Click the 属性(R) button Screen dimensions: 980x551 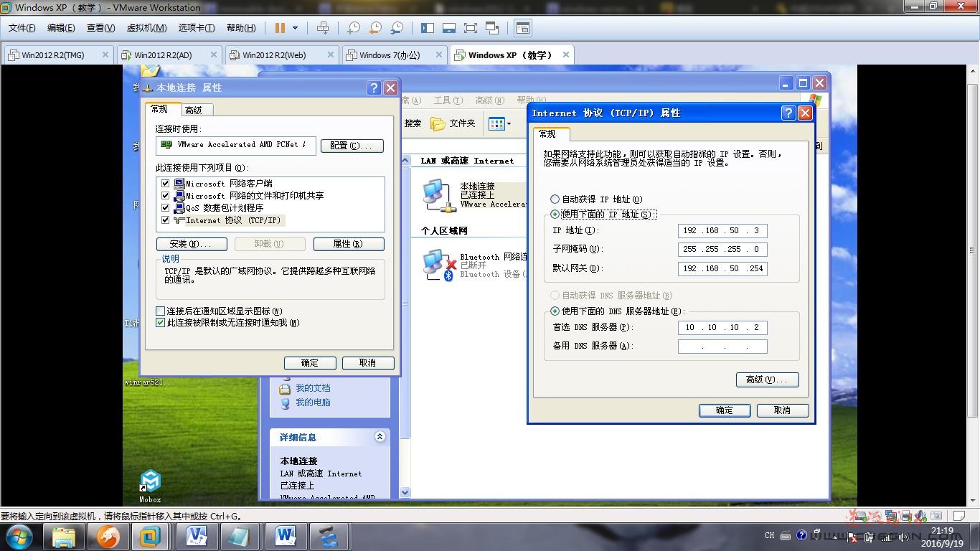tap(348, 244)
